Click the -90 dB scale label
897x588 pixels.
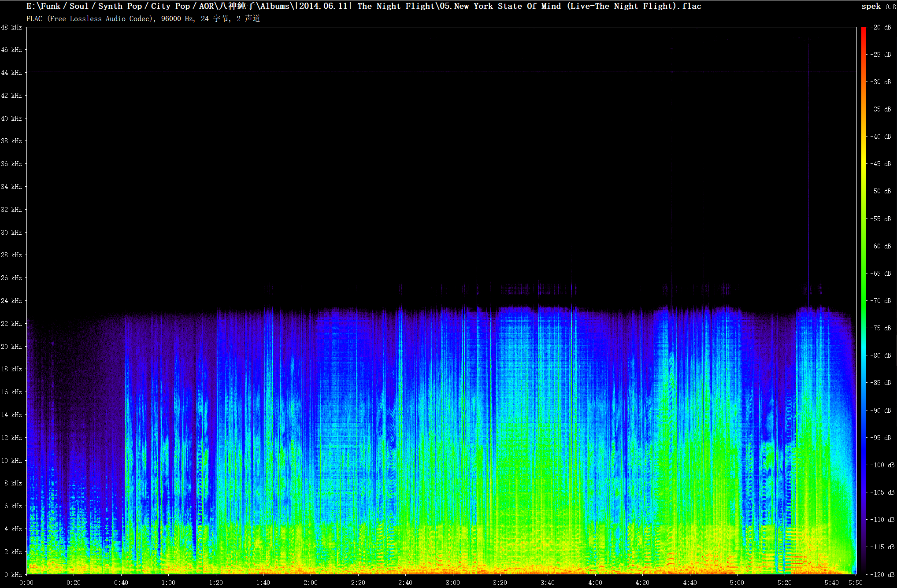pos(881,410)
